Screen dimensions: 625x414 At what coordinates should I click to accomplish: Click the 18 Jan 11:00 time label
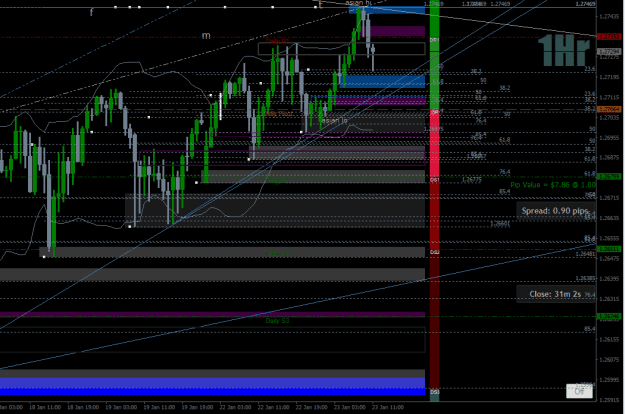tap(45, 407)
